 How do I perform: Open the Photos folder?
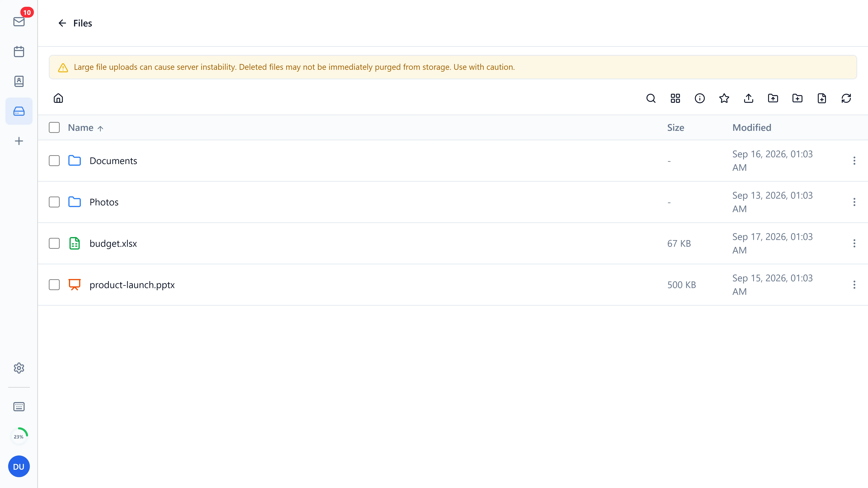pyautogui.click(x=104, y=202)
